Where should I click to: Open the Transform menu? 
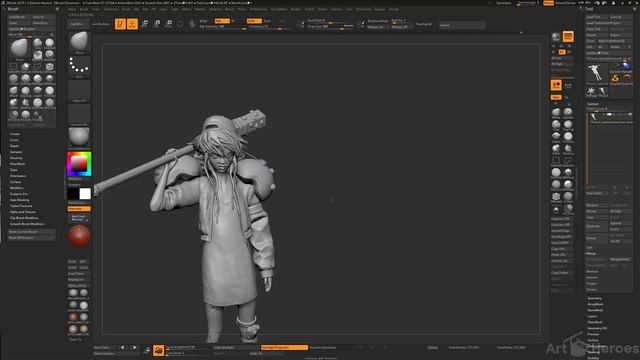click(363, 9)
